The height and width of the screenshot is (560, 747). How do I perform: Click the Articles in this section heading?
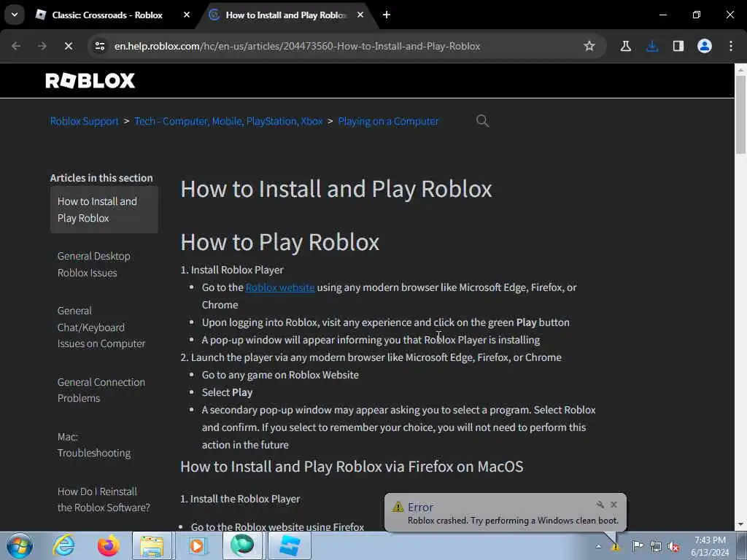[x=101, y=178]
